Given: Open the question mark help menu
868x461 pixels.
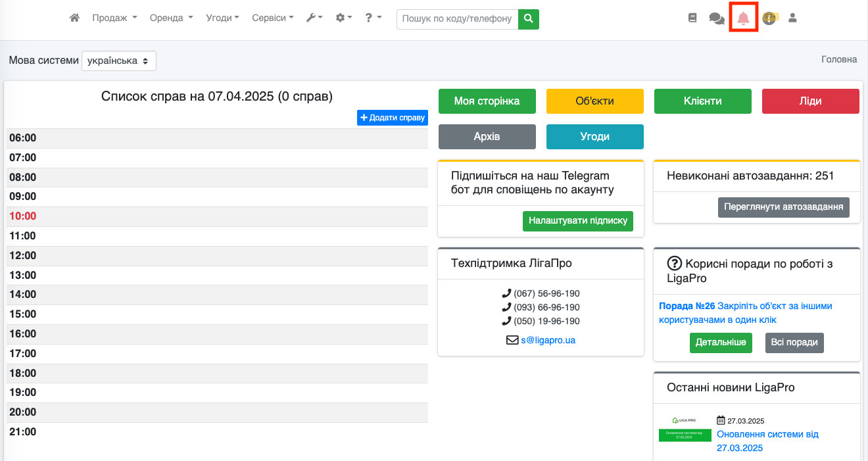Looking at the screenshot, I should click(374, 18).
